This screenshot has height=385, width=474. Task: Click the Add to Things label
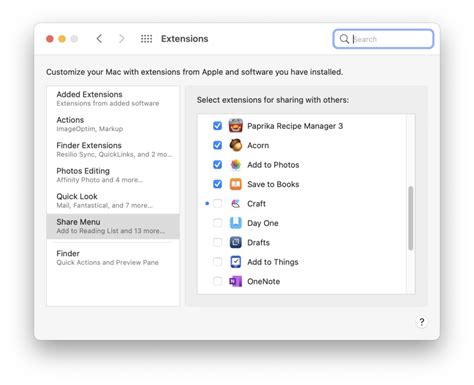click(x=273, y=262)
